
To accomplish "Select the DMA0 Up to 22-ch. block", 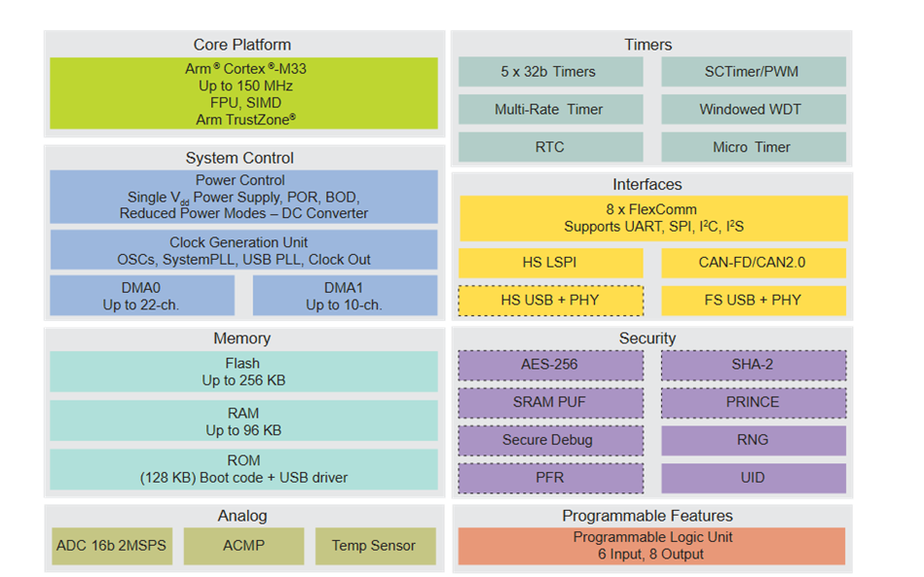I will point(142,296).
